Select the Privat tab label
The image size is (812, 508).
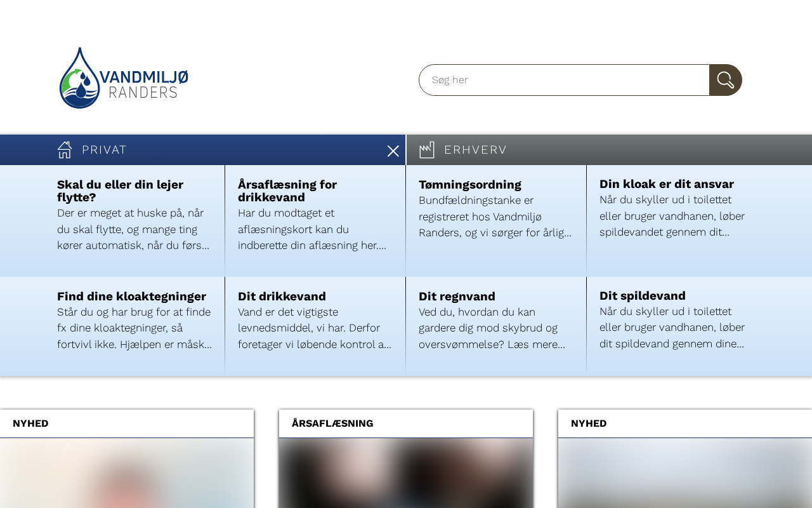pyautogui.click(x=104, y=150)
